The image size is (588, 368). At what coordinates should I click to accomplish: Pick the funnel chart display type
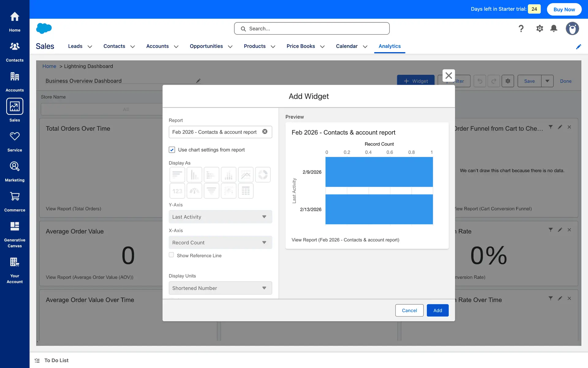211,191
